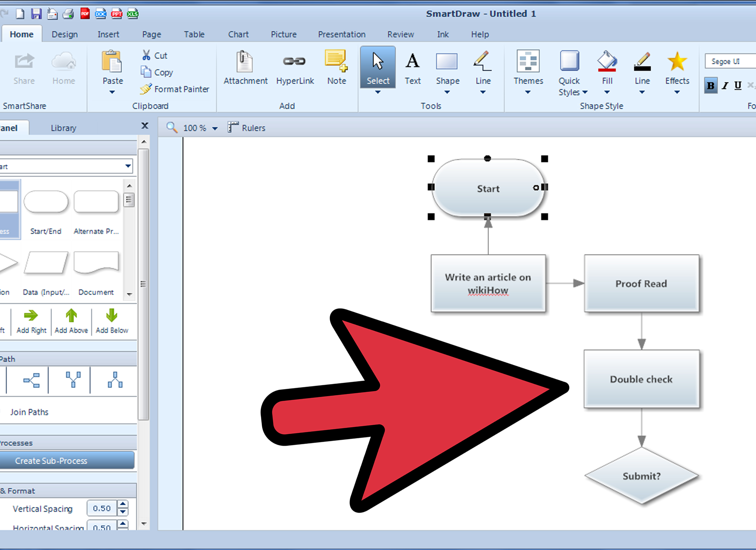Image resolution: width=756 pixels, height=550 pixels.
Task: Click the Attachment paperclip icon
Action: point(245,61)
